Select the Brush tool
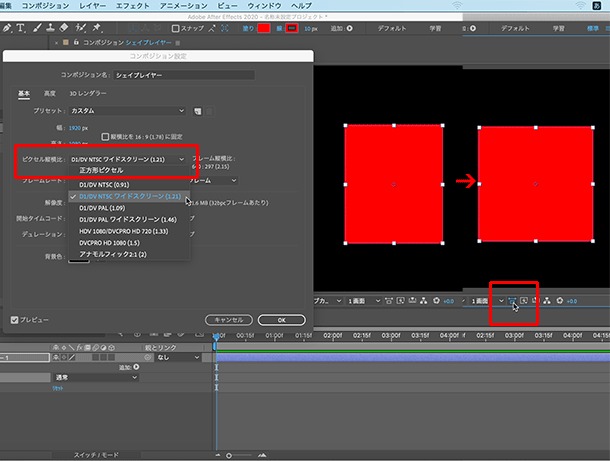The width and height of the screenshot is (610, 461). (x=37, y=28)
